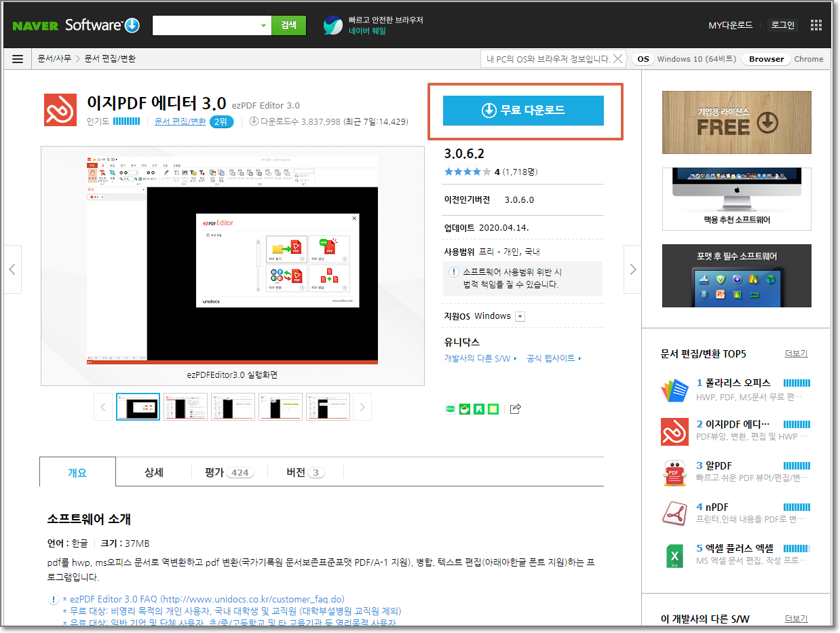Click the share arrow icon

point(515,408)
